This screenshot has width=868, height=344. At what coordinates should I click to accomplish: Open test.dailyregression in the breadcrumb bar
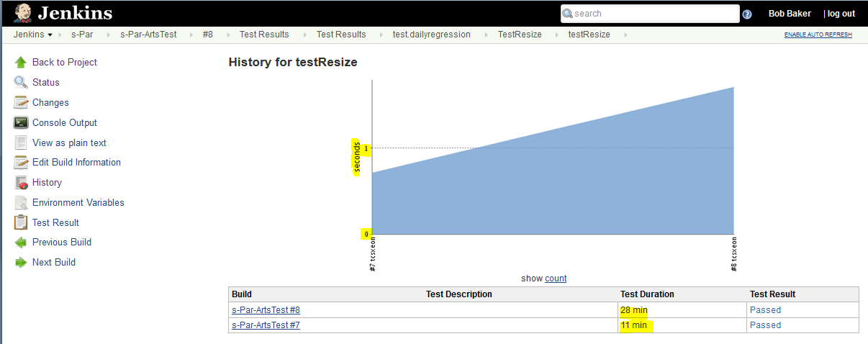[431, 35]
